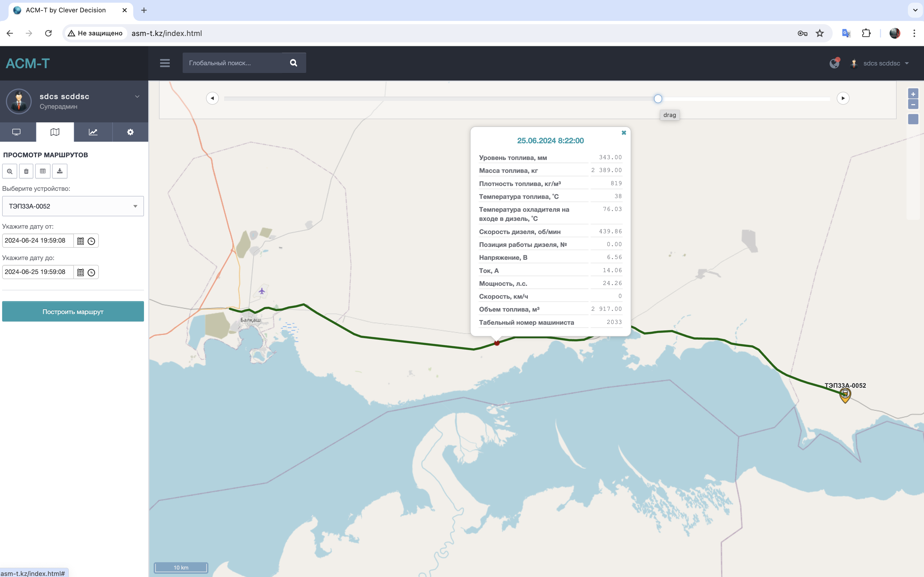Open the ТЭП33А-0052 device dropdown

(73, 206)
